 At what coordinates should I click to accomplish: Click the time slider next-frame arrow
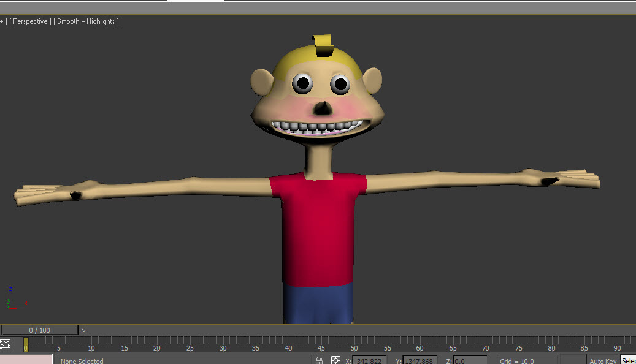click(x=83, y=330)
